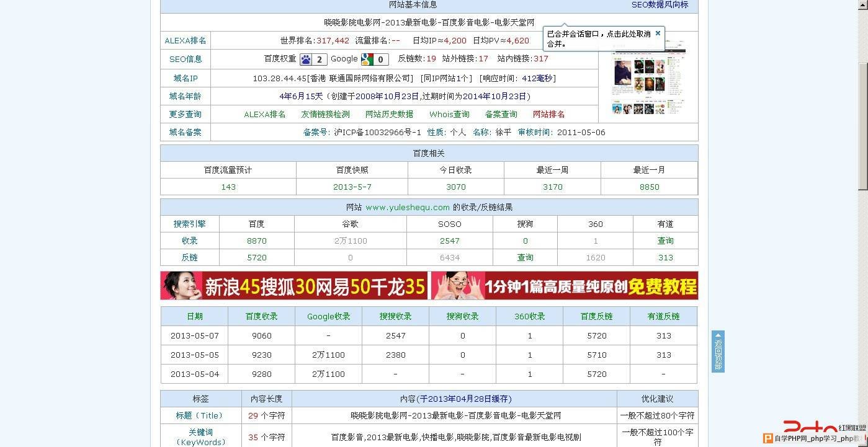The height and width of the screenshot is (447, 868).
Task: Click the world rank value 317,442
Action: pos(333,40)
